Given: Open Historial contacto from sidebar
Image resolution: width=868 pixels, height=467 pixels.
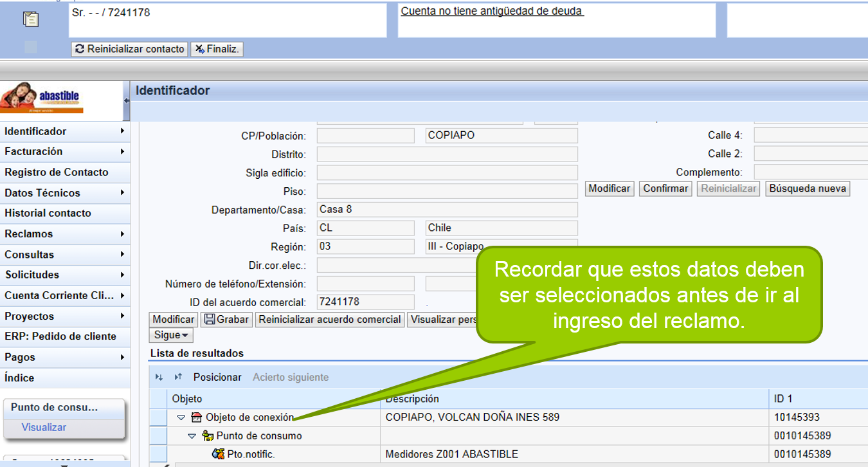Looking at the screenshot, I should (65, 214).
